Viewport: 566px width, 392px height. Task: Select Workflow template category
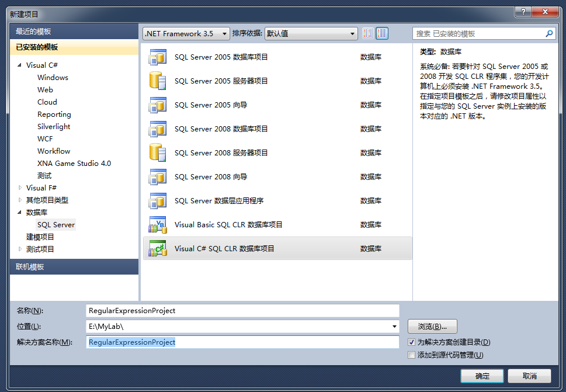point(54,151)
